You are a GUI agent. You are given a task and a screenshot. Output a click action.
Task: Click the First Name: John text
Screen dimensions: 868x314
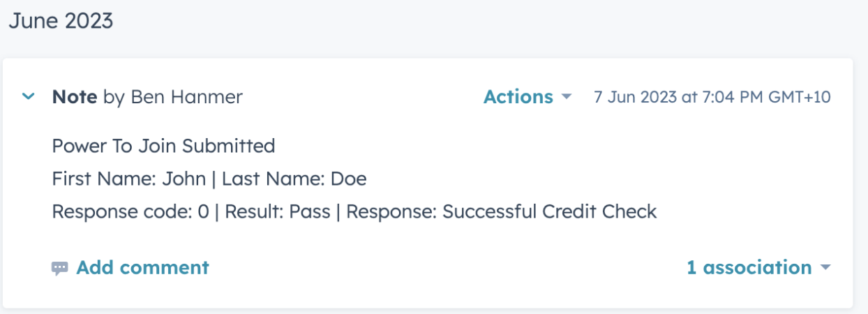tap(129, 179)
